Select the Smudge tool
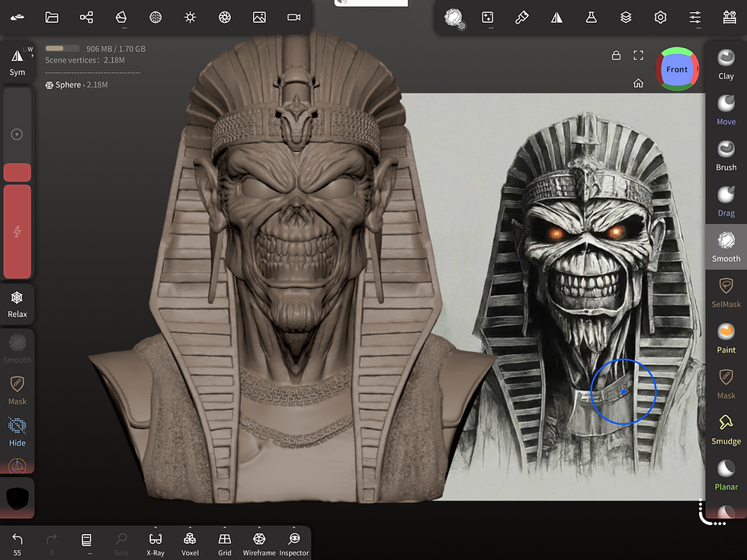 click(726, 428)
